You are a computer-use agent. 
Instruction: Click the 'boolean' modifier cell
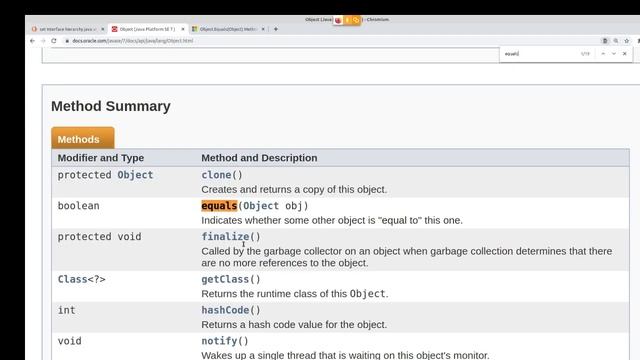tap(78, 206)
